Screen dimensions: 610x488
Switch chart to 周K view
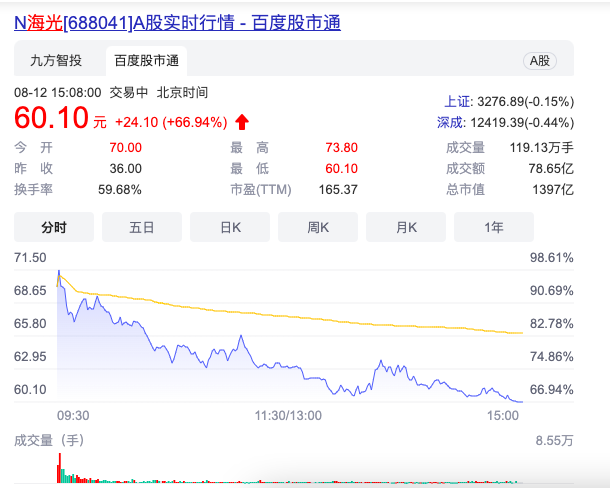pyautogui.click(x=318, y=227)
